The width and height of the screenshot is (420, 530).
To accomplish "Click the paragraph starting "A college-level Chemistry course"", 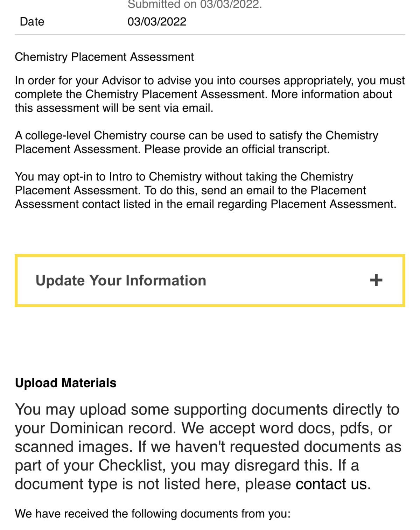I will coord(196,142).
